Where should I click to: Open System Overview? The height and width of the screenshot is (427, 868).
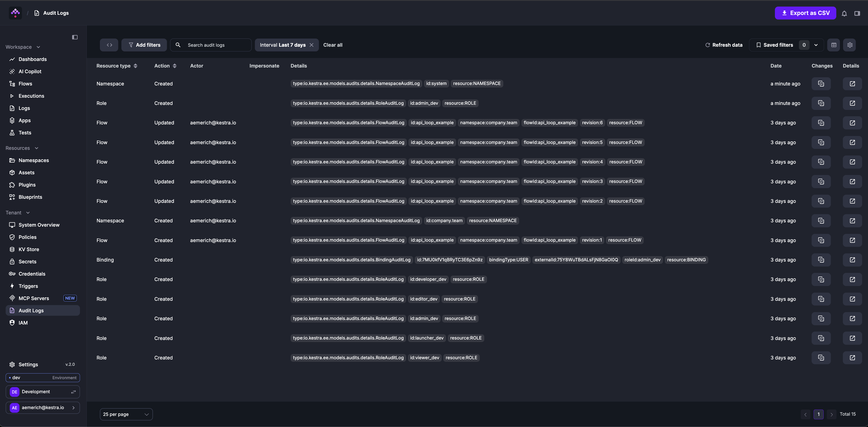pos(43,225)
